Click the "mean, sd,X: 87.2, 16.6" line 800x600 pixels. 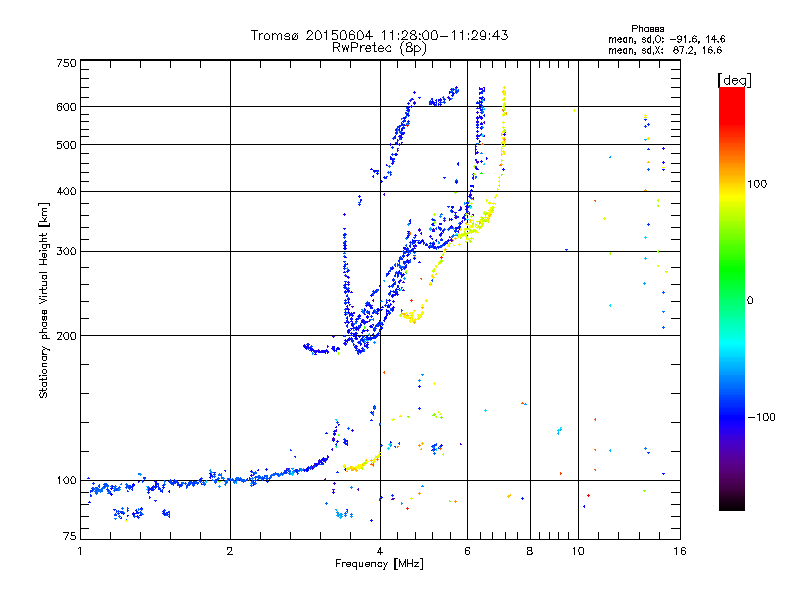(665, 50)
